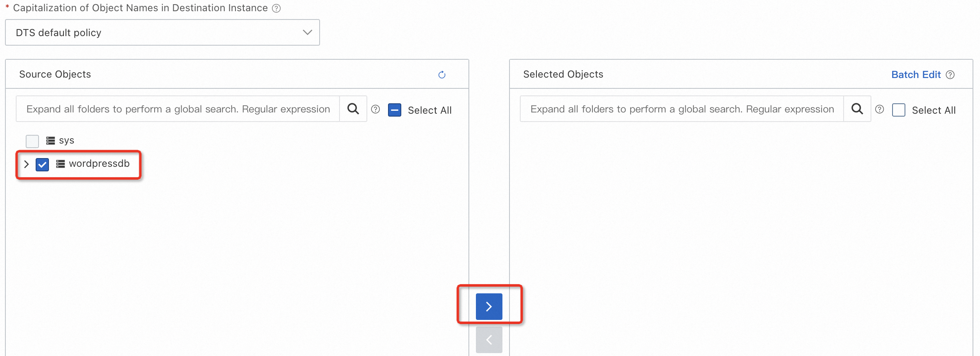This screenshot has width=980, height=356.
Task: Select the wordpressdb database label
Action: point(99,164)
